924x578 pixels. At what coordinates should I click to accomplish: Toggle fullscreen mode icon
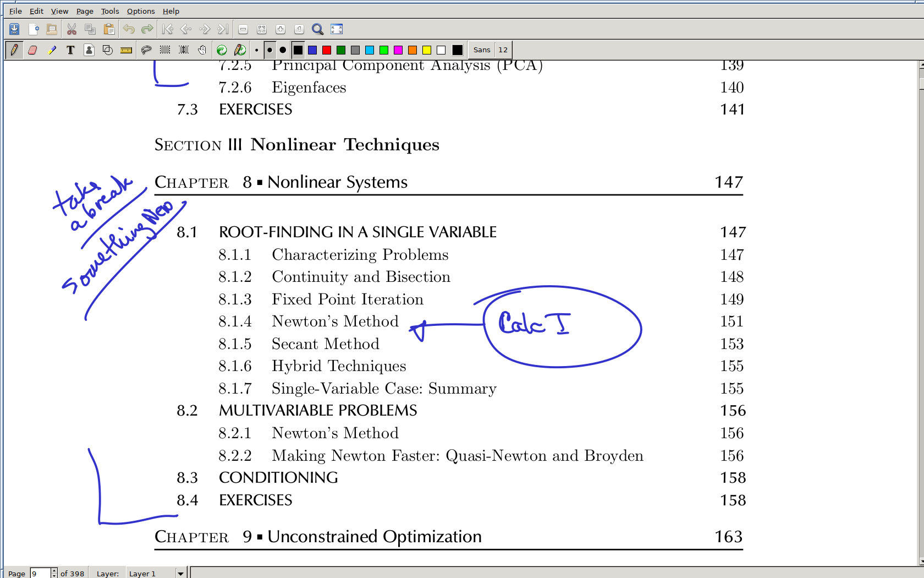337,29
